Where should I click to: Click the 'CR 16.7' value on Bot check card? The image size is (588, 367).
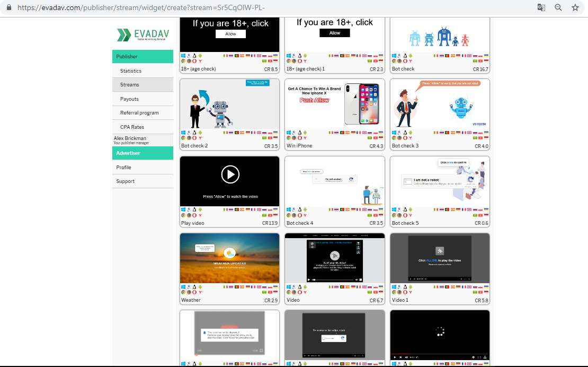(480, 69)
